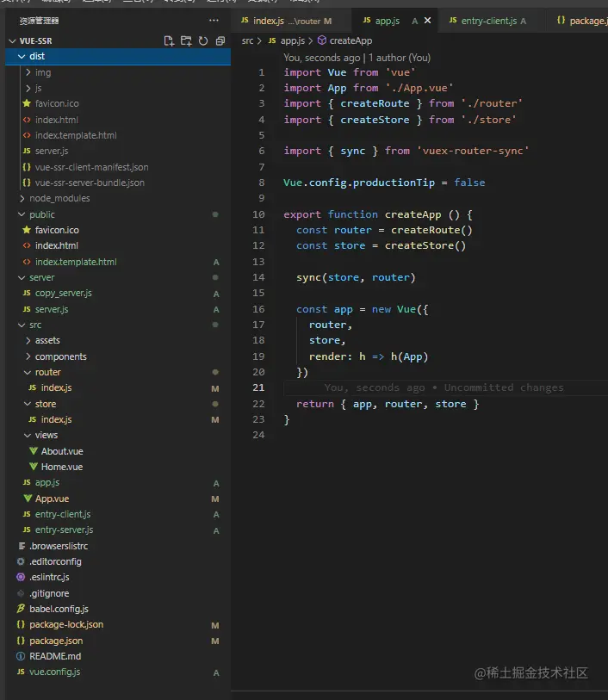
Task: Refresh the explorer with the refresh icon
Action: click(203, 41)
